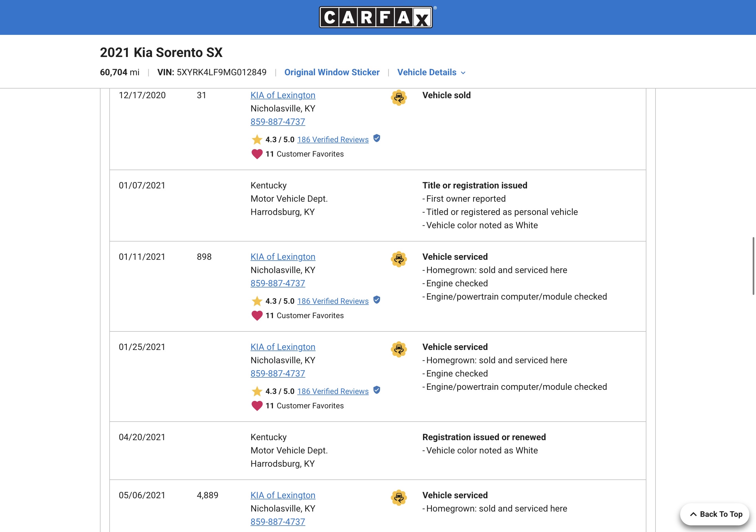The height and width of the screenshot is (532, 756).
Task: Click the dealer badge icon for 05/06/2021 entry
Action: click(399, 498)
